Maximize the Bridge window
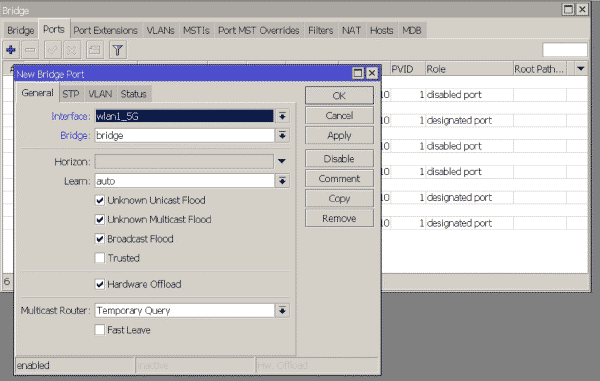 [568, 10]
